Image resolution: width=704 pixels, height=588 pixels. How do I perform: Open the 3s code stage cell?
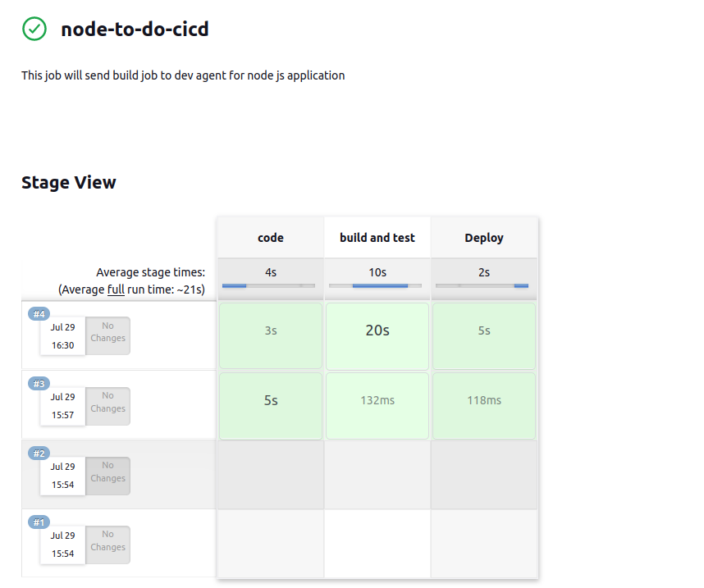[271, 335]
